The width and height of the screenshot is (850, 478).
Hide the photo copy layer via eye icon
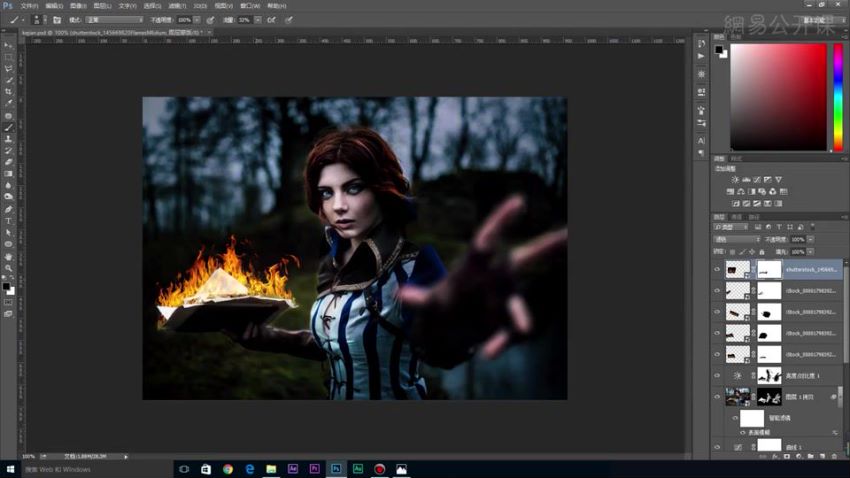click(717, 397)
